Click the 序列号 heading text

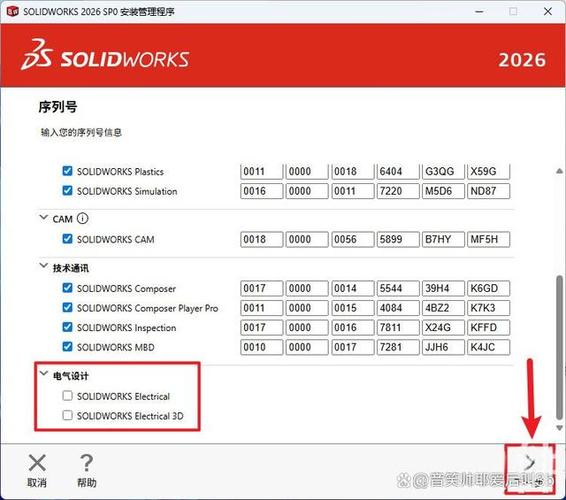coord(58,107)
